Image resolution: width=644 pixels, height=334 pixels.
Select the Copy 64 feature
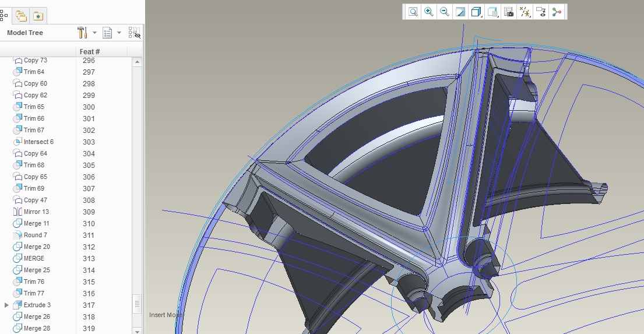pyautogui.click(x=36, y=153)
